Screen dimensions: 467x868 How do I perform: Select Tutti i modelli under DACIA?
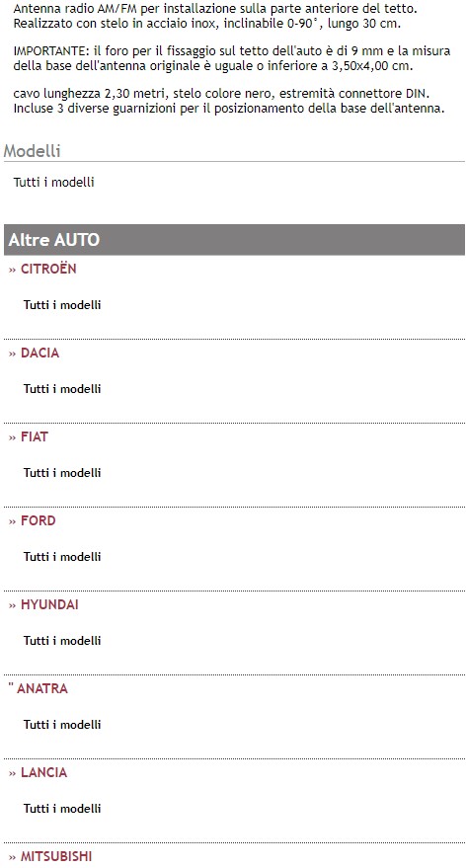point(62,389)
